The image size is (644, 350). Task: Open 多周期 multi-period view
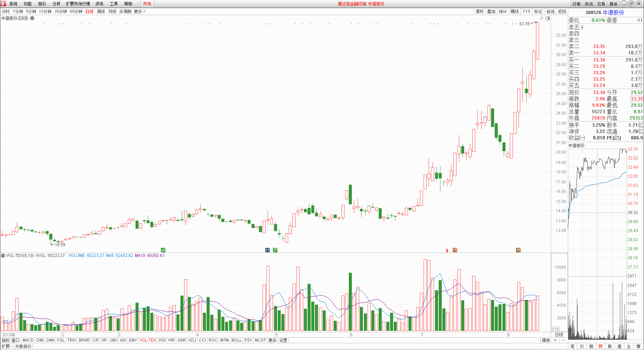pos(125,11)
